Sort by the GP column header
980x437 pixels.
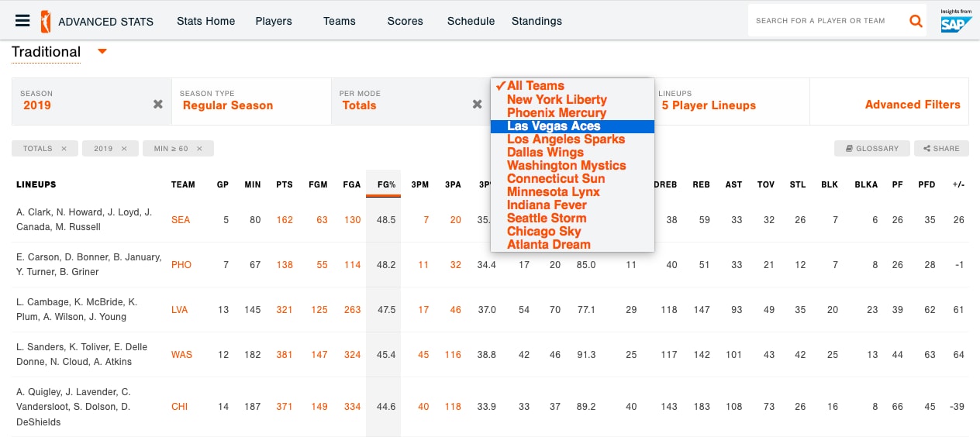coord(223,184)
